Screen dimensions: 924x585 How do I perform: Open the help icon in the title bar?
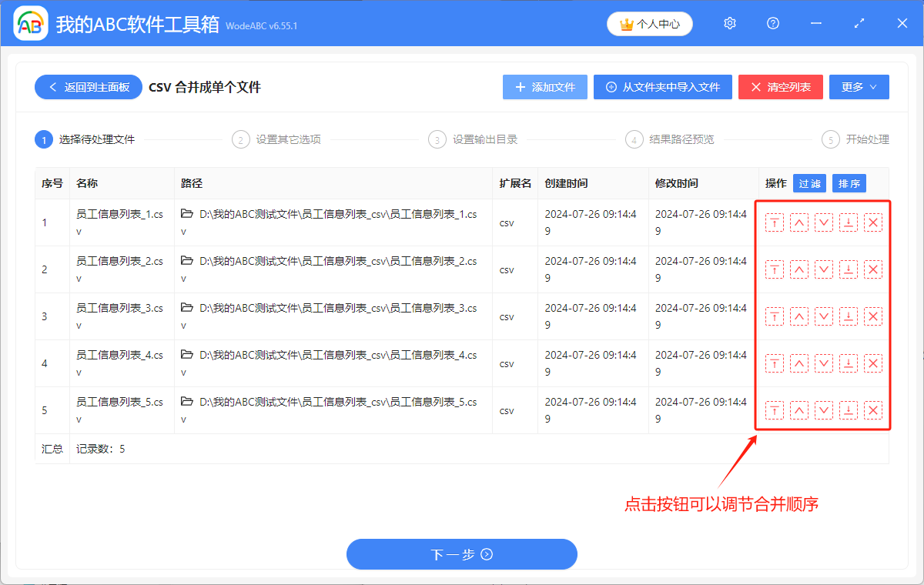[772, 23]
